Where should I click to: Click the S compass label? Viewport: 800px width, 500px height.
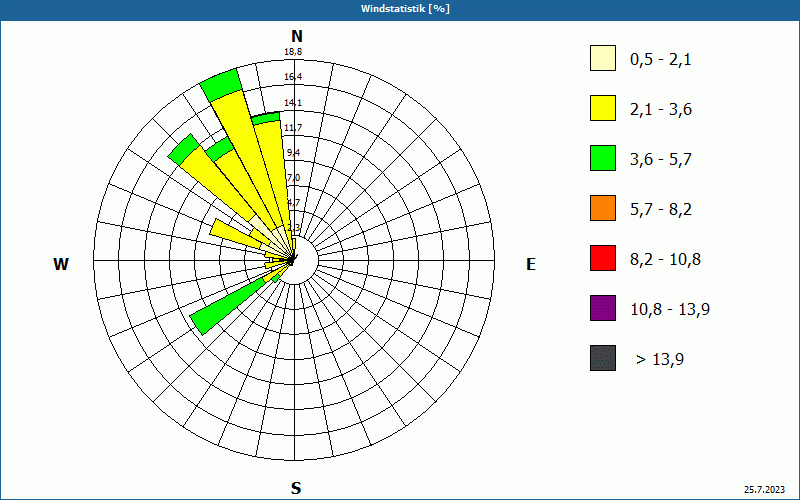point(296,488)
